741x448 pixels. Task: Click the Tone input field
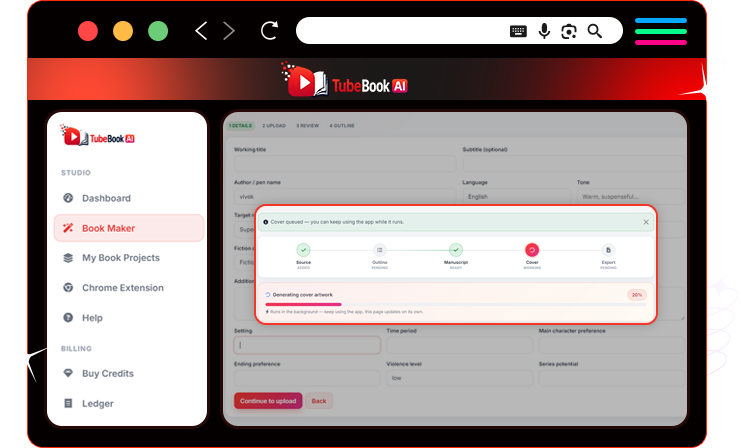630,197
